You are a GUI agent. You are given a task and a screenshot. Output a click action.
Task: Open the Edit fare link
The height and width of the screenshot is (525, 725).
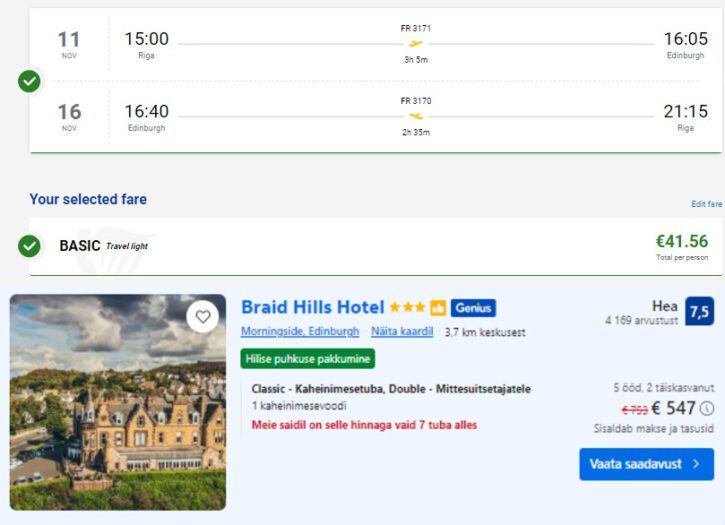tap(706, 204)
